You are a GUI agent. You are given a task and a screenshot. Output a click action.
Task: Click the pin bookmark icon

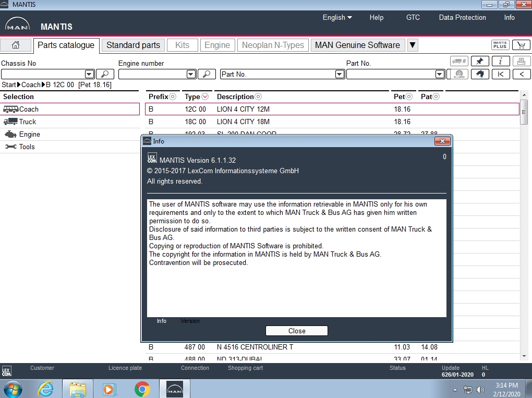coord(480,62)
